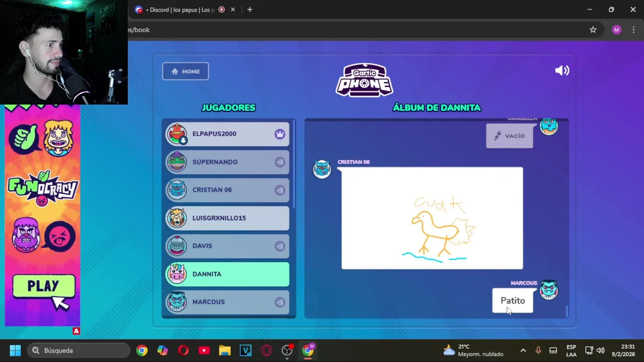Open the taskbar volume control
The height and width of the screenshot is (362, 644).
[600, 350]
